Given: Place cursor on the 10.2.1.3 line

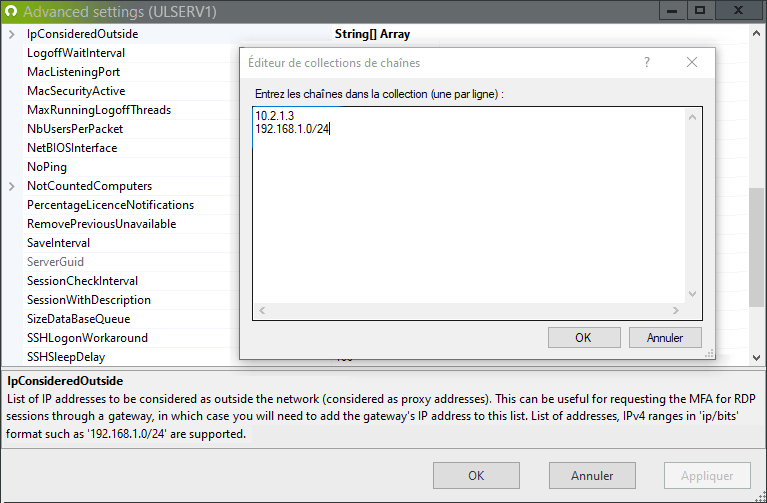Looking at the screenshot, I should point(274,116).
